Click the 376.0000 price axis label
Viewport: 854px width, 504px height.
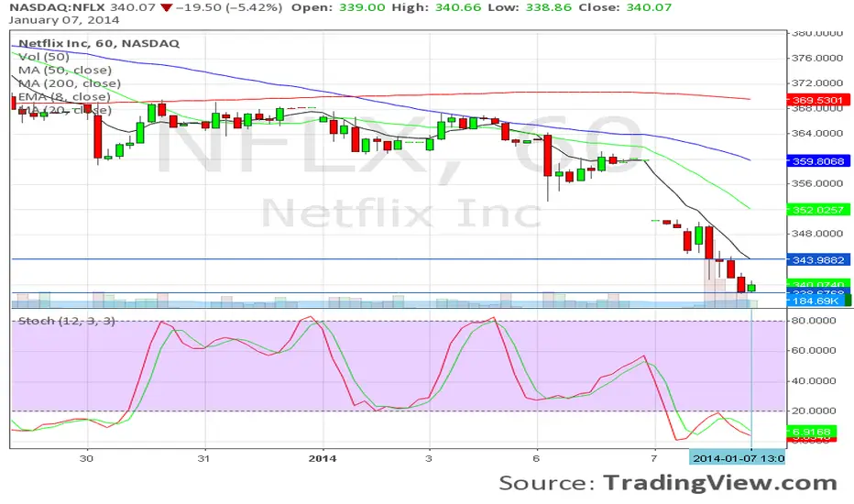818,58
